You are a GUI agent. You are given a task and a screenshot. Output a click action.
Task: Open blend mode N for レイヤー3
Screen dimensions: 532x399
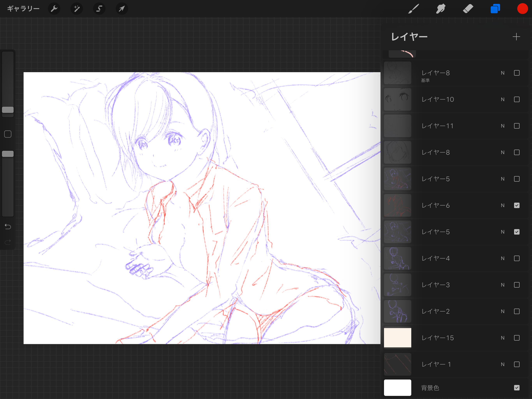(x=503, y=285)
